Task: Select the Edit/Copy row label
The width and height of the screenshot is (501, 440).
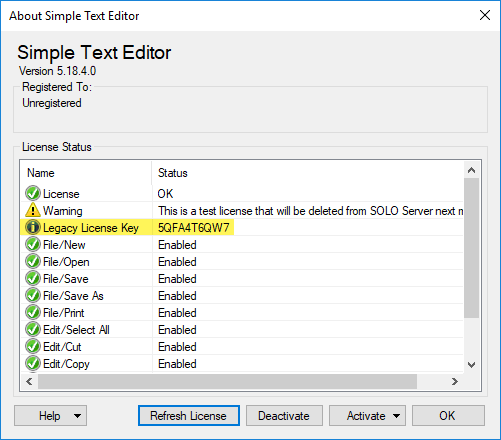Action: [x=66, y=364]
